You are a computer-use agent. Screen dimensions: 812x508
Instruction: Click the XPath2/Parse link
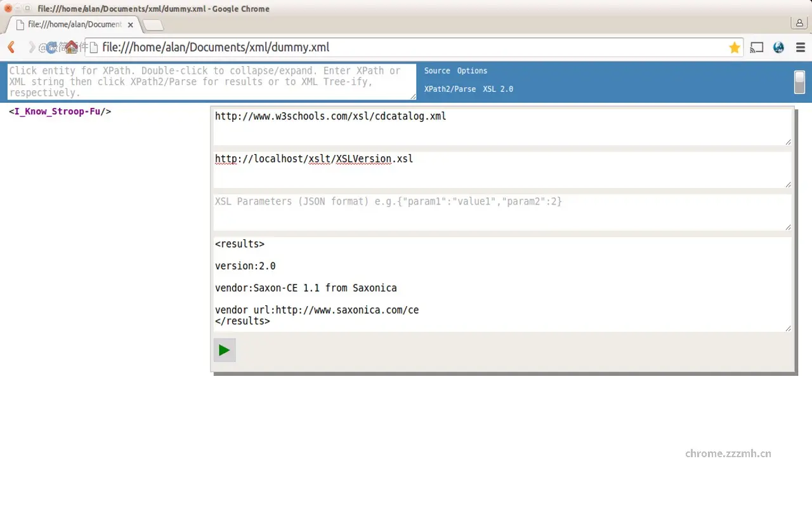tap(450, 90)
